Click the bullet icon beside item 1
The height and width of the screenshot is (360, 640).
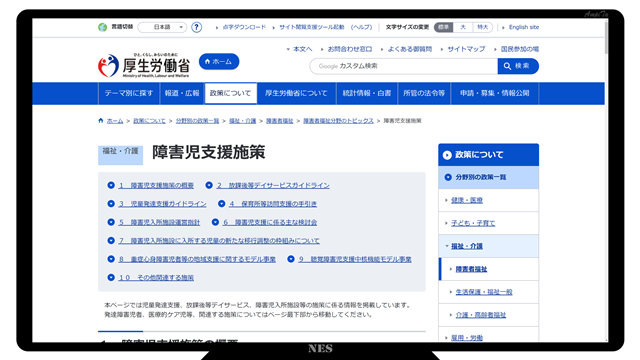click(111, 185)
